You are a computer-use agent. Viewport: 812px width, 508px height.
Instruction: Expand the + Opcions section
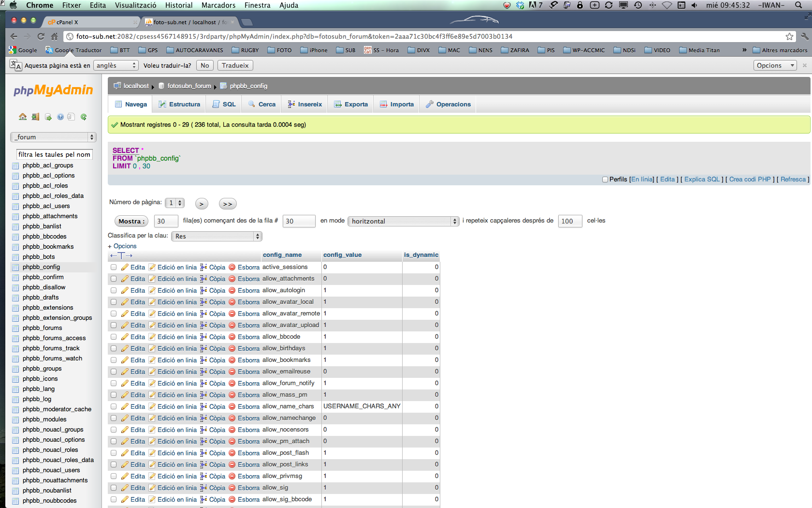click(122, 246)
